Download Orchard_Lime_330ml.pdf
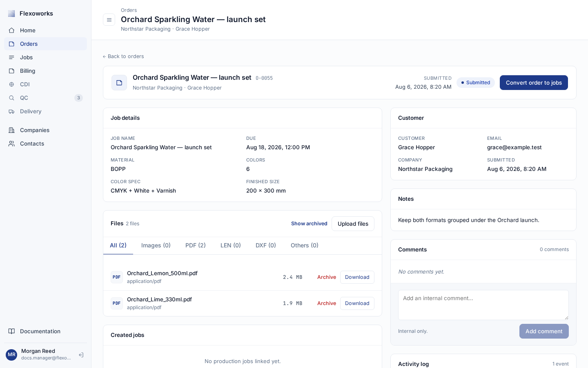 click(357, 303)
